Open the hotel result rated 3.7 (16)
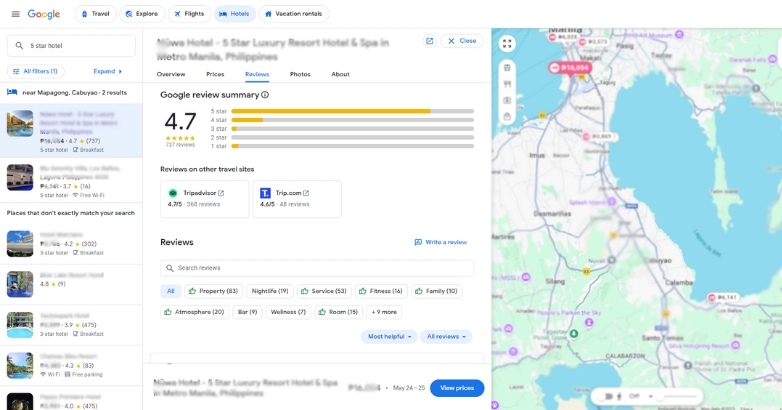This screenshot has height=410, width=782. pyautogui.click(x=71, y=181)
